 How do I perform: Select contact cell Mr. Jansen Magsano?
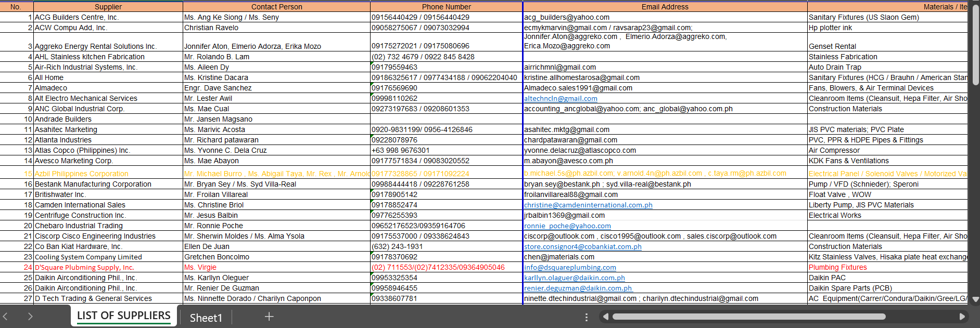coord(276,119)
